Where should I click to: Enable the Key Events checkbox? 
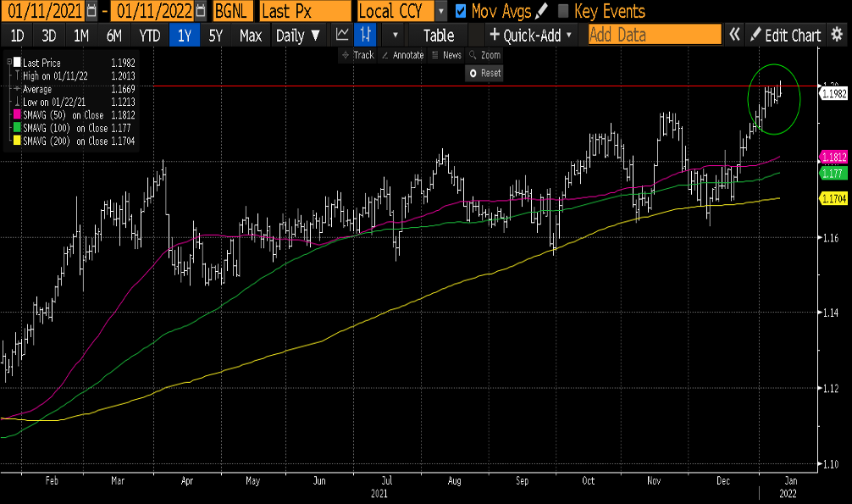tap(563, 11)
